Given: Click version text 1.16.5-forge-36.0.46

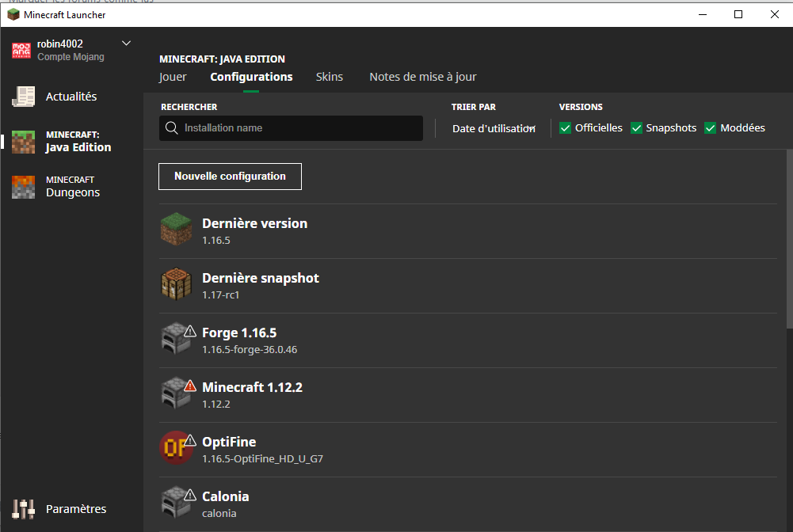Looking at the screenshot, I should click(250, 350).
